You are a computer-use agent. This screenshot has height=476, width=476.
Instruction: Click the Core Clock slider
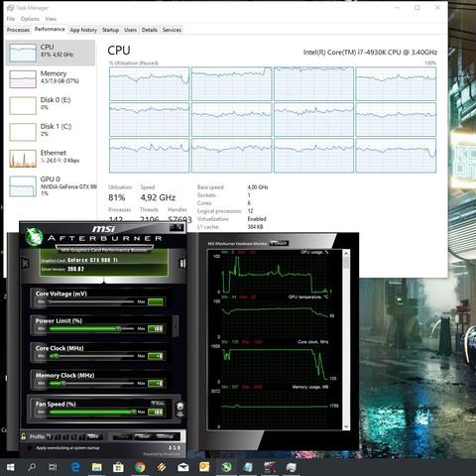click(x=91, y=356)
